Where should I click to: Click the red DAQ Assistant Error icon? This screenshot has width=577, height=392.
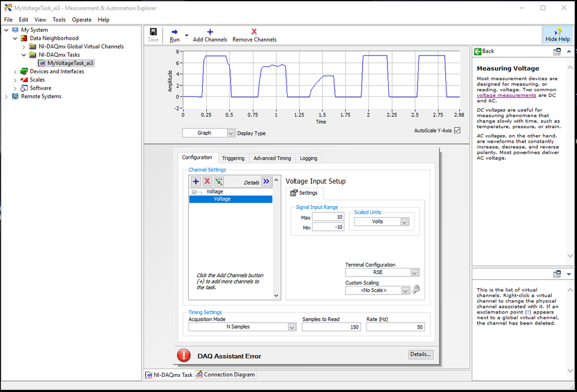184,355
